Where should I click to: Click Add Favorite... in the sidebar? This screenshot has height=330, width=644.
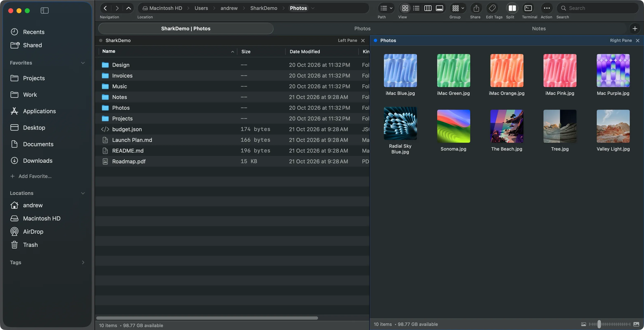31,176
